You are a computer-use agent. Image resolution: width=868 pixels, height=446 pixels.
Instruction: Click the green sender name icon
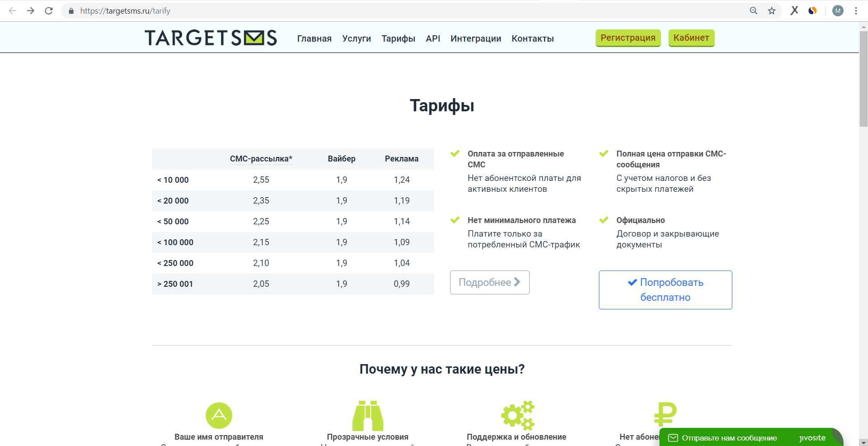point(219,415)
